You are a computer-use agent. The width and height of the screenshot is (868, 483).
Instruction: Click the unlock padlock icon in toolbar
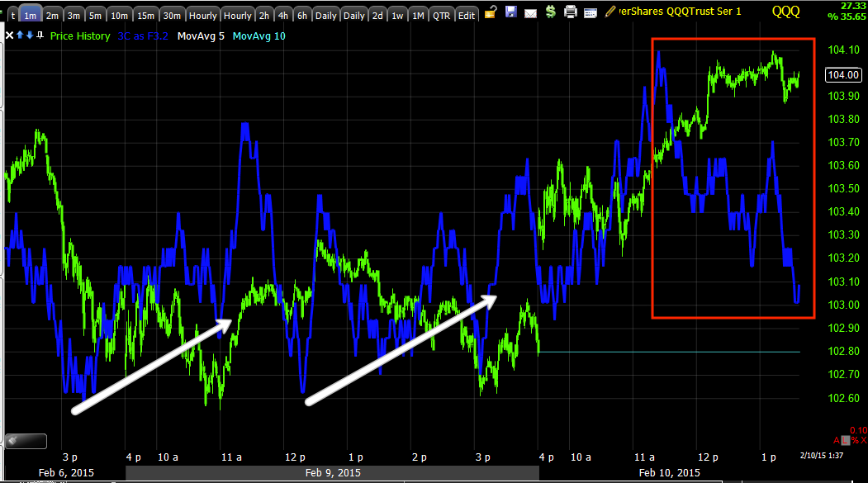[x=491, y=12]
